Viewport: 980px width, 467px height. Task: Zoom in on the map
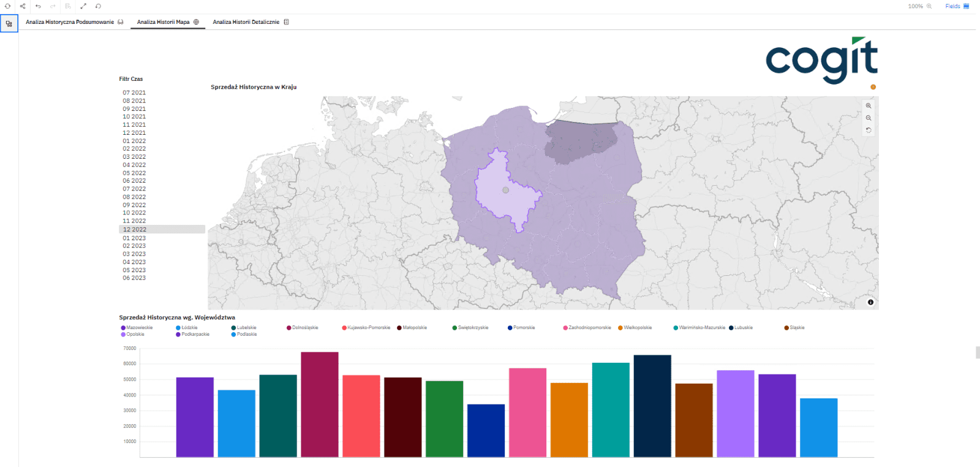(869, 106)
